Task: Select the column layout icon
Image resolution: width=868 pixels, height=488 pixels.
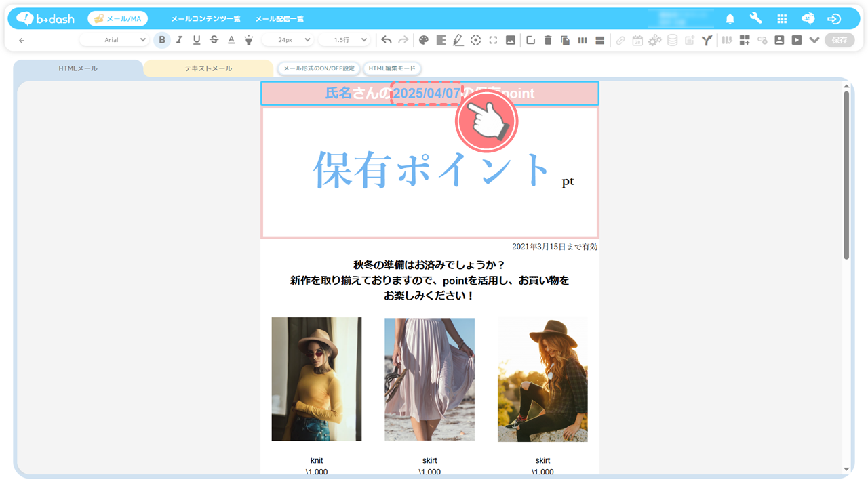Action: 583,40
